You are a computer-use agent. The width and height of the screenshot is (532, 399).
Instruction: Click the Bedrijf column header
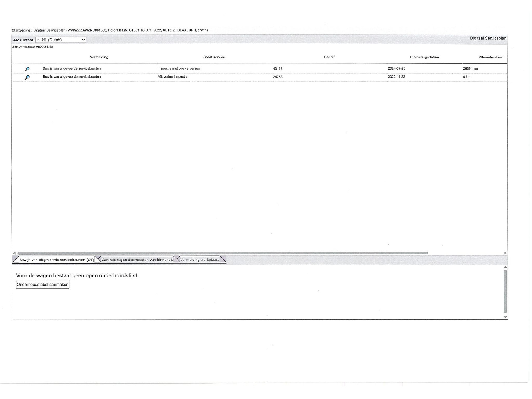pos(329,57)
